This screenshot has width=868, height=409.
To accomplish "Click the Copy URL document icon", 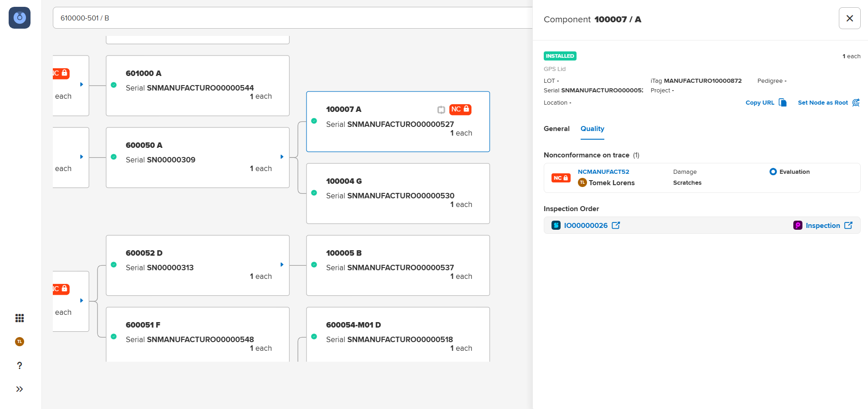I will (782, 102).
